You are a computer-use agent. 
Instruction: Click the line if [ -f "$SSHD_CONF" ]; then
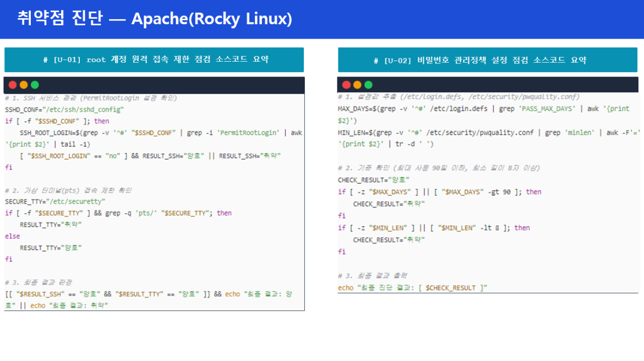pos(57,121)
